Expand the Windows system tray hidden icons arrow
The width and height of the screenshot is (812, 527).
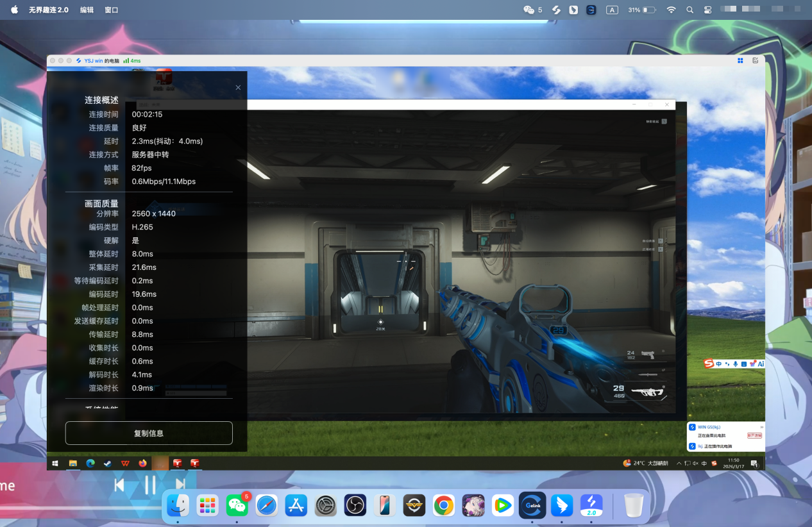(679, 464)
